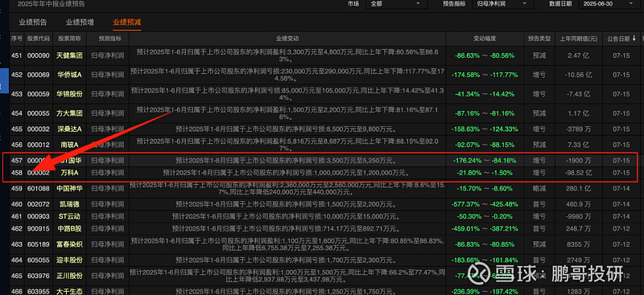Click 预减 type in 天健集团 row
This screenshot has width=644, height=295.
click(x=539, y=55)
